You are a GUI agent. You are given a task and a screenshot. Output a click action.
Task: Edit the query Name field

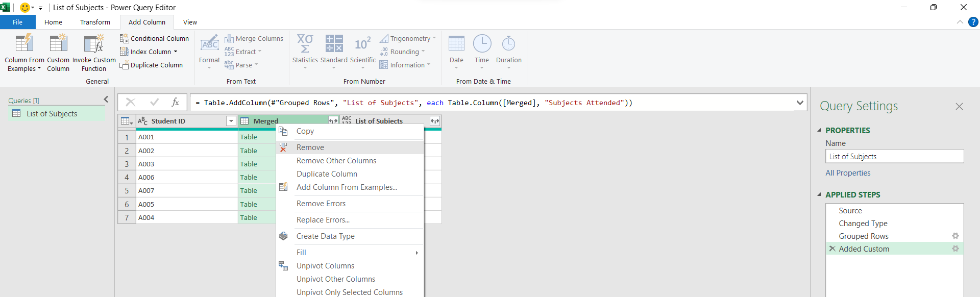(x=894, y=156)
